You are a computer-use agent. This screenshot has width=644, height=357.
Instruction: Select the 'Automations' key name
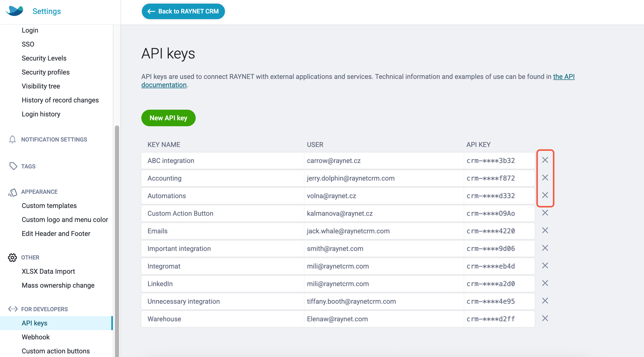click(x=167, y=196)
